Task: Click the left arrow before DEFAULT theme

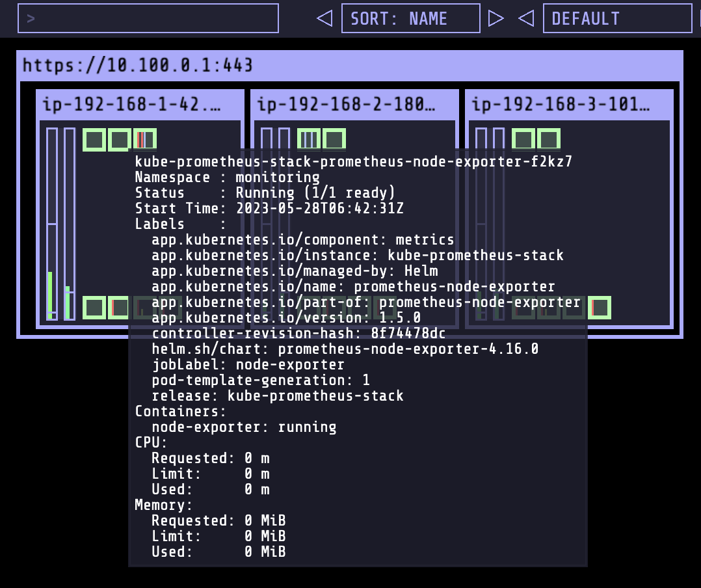Action: [x=526, y=18]
